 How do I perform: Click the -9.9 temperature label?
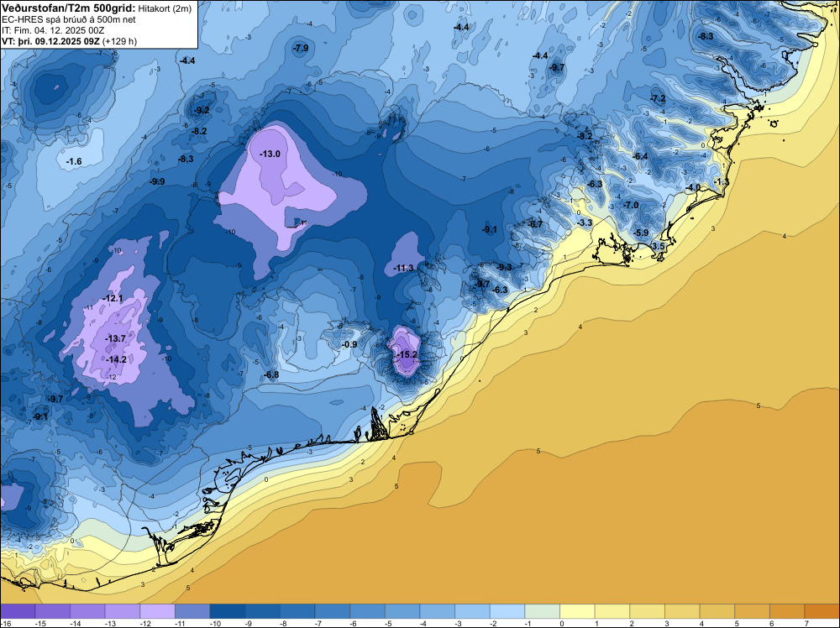157,181
